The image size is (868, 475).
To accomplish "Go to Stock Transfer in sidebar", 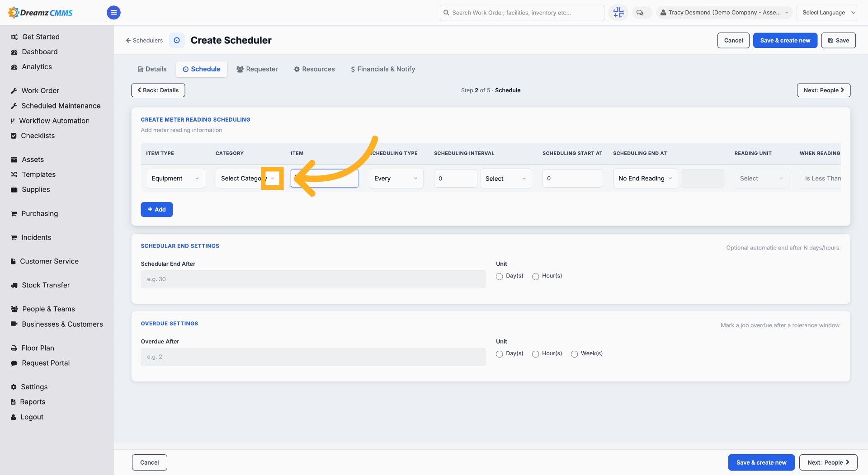I will [46, 285].
